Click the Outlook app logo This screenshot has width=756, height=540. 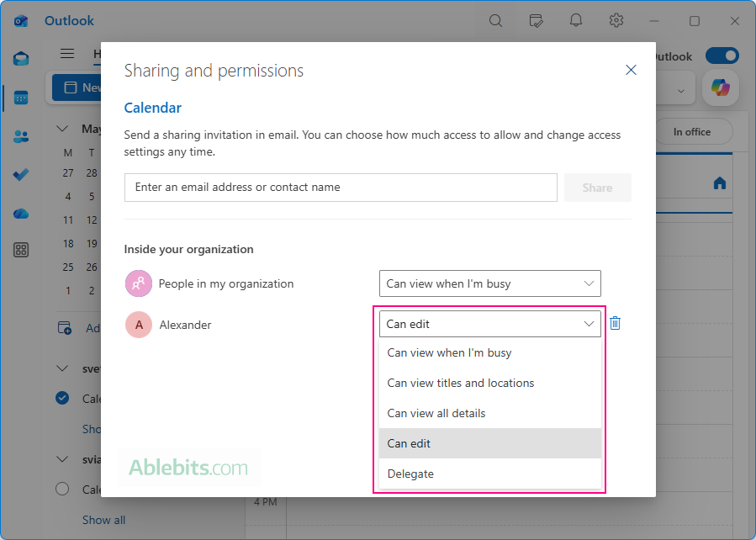[21, 21]
